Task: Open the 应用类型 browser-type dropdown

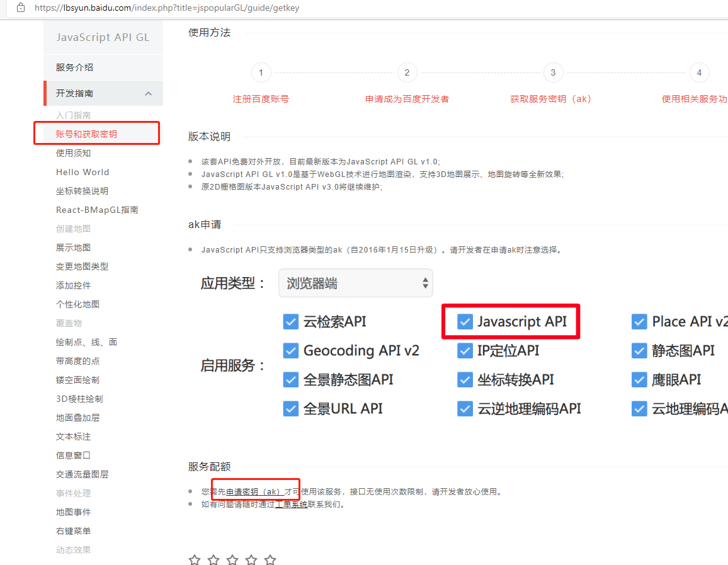Action: tap(355, 283)
